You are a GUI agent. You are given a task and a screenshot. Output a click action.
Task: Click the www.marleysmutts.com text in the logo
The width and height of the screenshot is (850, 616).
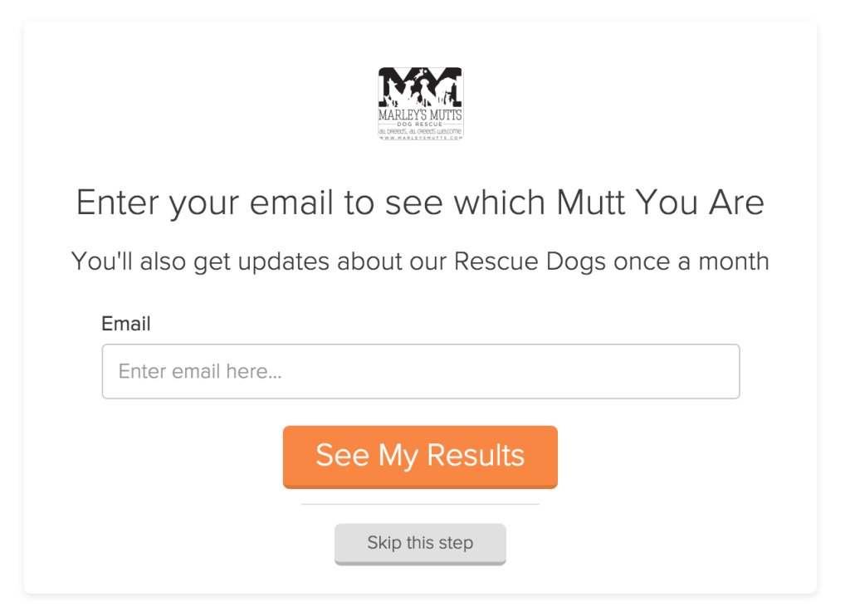point(421,138)
